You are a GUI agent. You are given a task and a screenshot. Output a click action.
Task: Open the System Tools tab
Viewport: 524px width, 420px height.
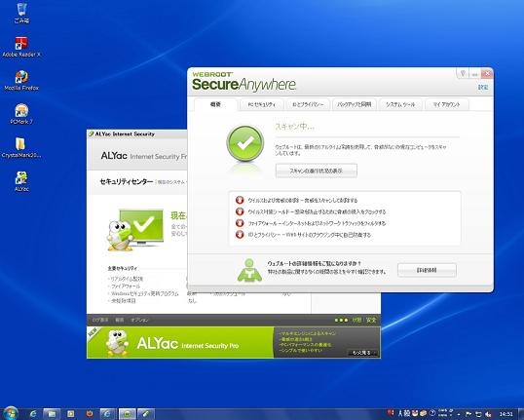(400, 104)
